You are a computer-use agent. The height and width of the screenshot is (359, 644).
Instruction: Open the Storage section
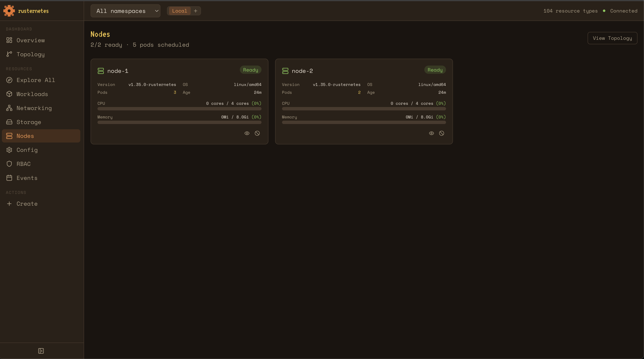click(x=29, y=122)
